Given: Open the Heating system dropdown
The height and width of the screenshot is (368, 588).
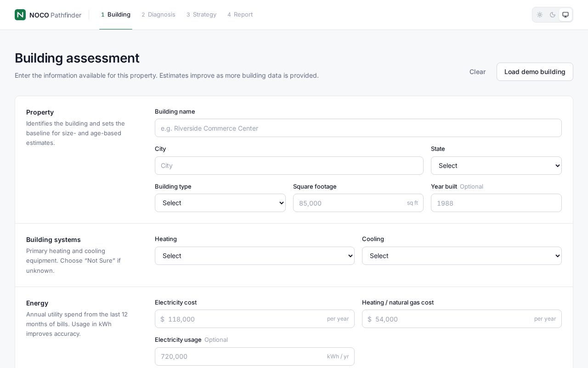Looking at the screenshot, I should [x=254, y=256].
